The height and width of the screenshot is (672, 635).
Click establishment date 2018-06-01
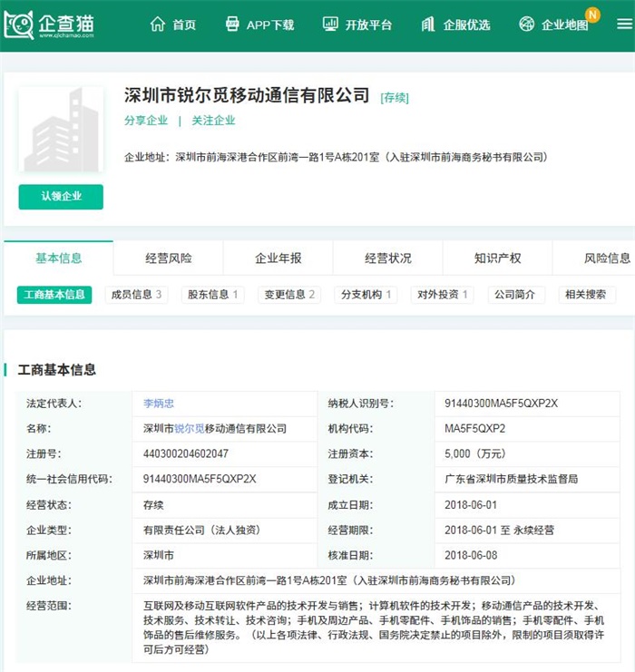pyautogui.click(x=471, y=505)
